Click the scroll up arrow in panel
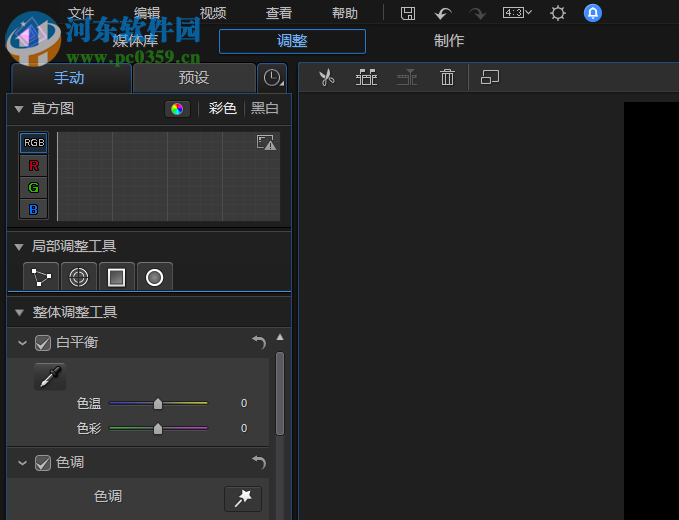The height and width of the screenshot is (520, 679). (280, 337)
